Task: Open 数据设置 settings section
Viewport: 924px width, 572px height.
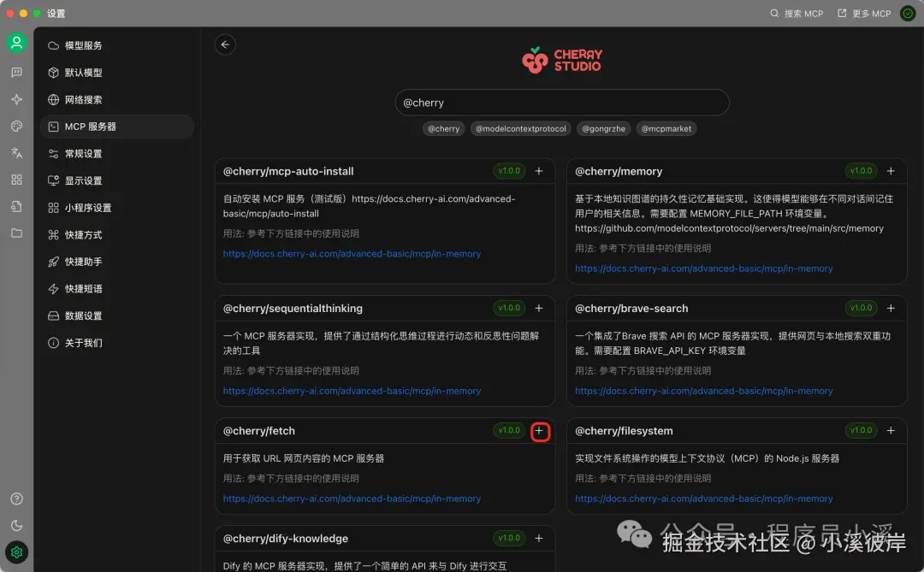Action: pyautogui.click(x=116, y=315)
